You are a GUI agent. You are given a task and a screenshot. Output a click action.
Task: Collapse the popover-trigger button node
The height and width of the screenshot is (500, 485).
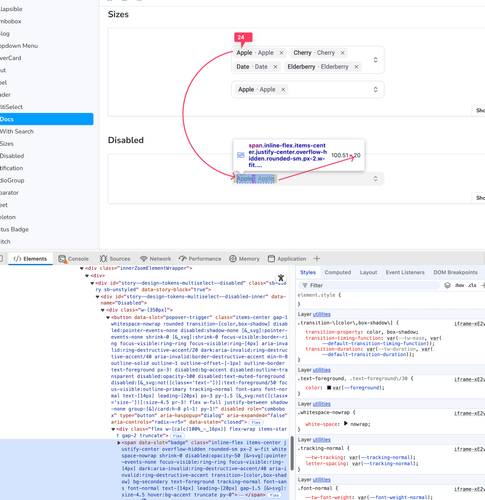click(x=108, y=318)
